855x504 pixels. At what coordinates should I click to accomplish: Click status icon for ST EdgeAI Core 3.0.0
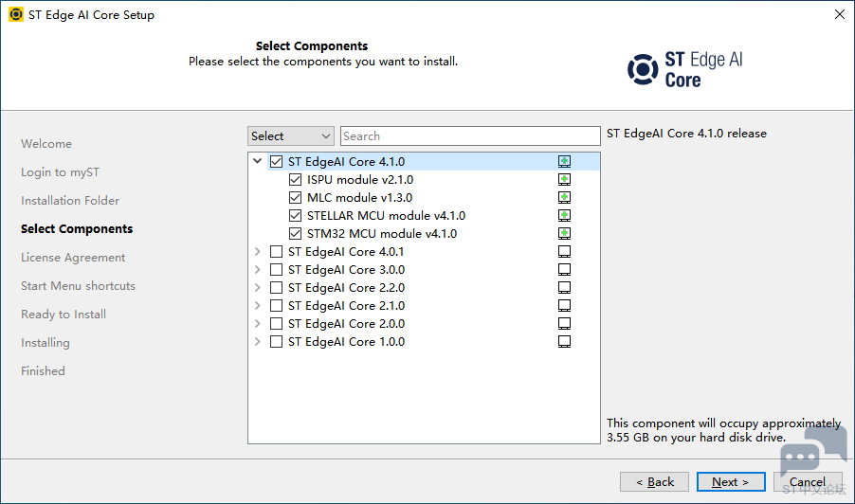(564, 270)
